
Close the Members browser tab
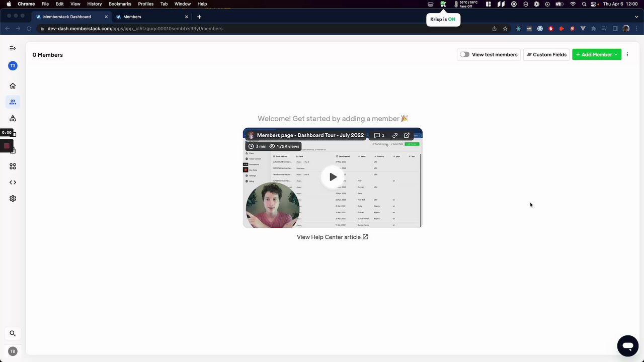tap(187, 17)
